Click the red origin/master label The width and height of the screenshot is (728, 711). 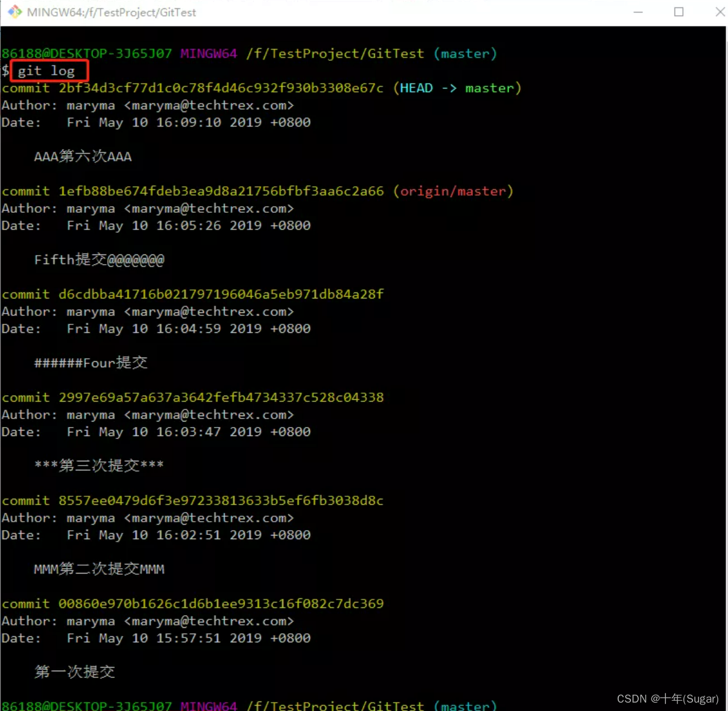(x=453, y=191)
